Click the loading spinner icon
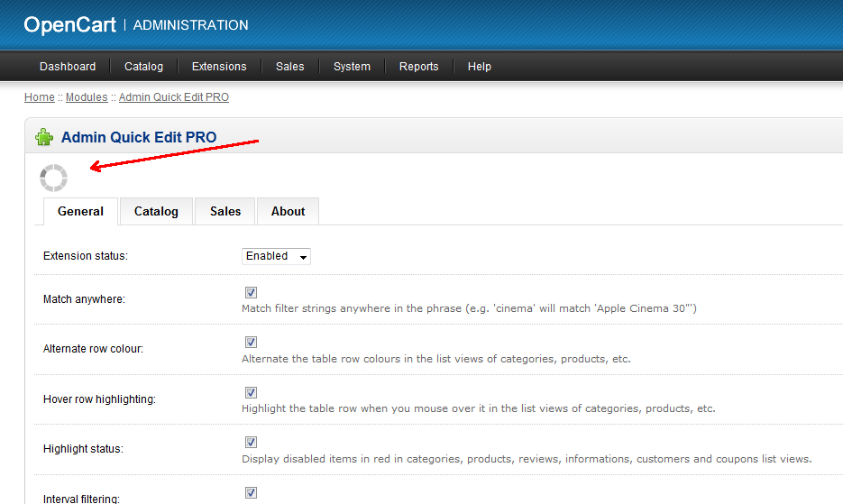843x504 pixels. click(x=53, y=178)
